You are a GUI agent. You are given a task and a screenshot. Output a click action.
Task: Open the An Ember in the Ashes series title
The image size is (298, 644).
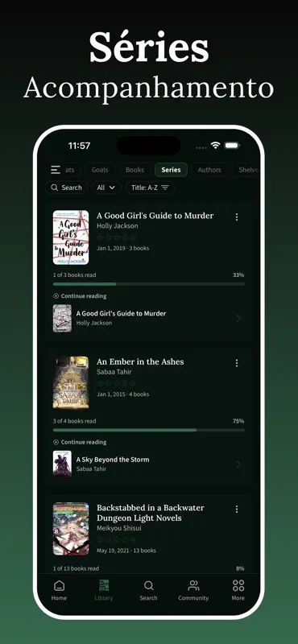point(140,361)
